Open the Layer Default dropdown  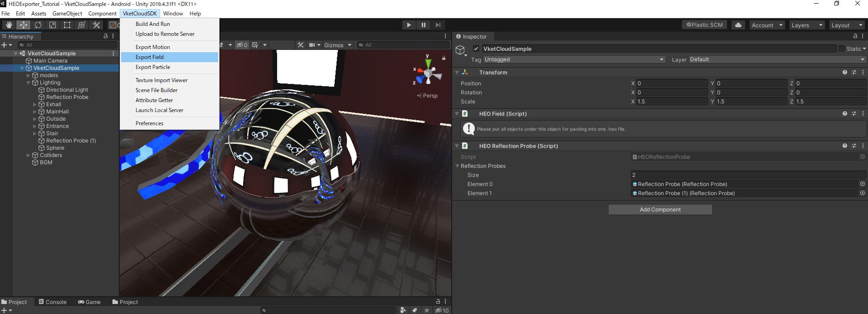tap(777, 59)
